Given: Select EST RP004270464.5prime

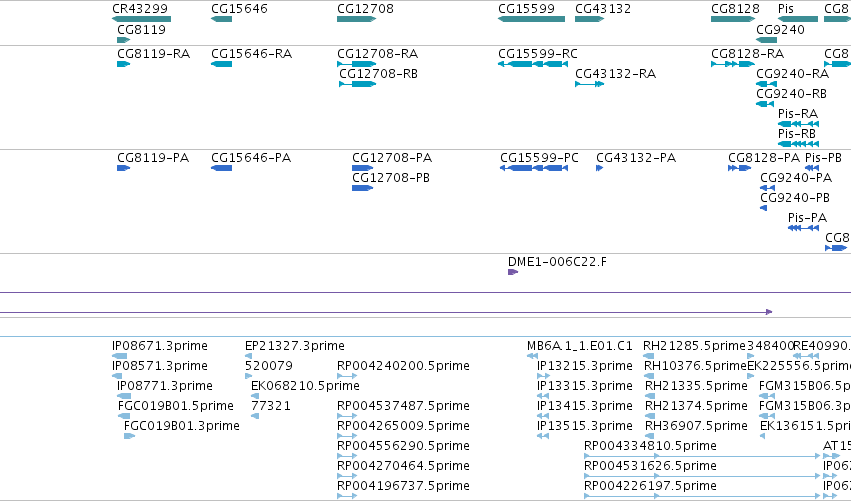Looking at the screenshot, I should 403,467.
